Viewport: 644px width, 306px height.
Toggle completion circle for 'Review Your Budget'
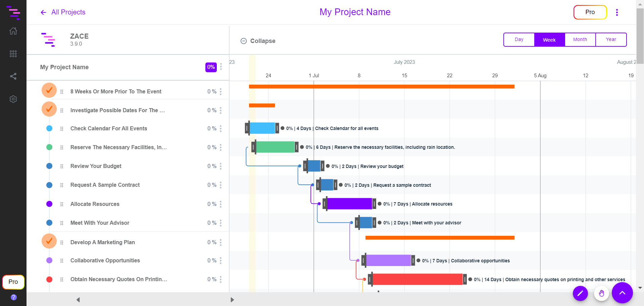(x=49, y=166)
